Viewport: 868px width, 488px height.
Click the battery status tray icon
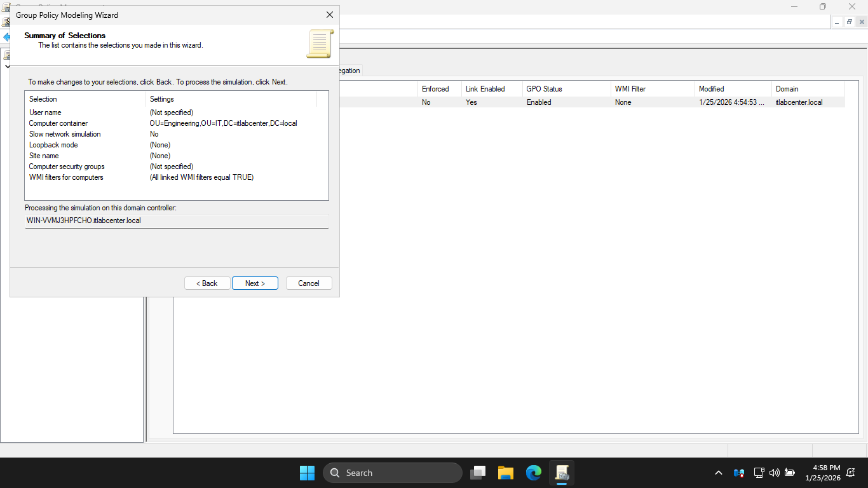[x=790, y=473]
